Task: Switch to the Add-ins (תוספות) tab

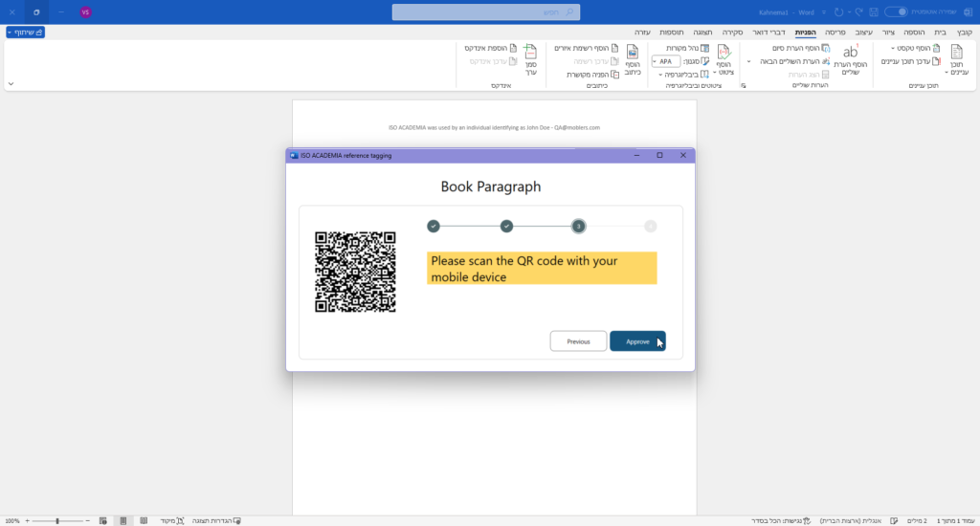Action: pyautogui.click(x=671, y=32)
